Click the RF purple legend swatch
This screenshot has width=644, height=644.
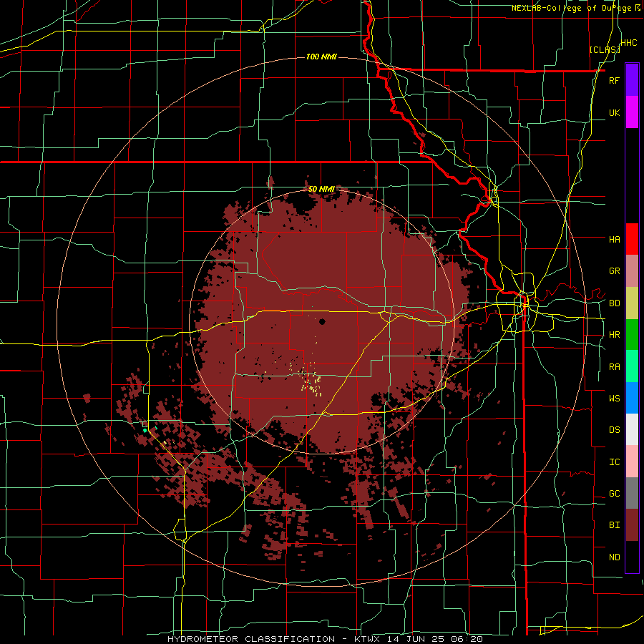(632, 80)
